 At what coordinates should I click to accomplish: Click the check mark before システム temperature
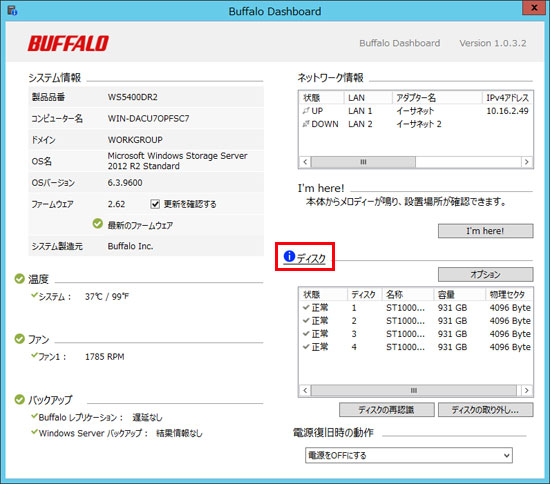34,296
